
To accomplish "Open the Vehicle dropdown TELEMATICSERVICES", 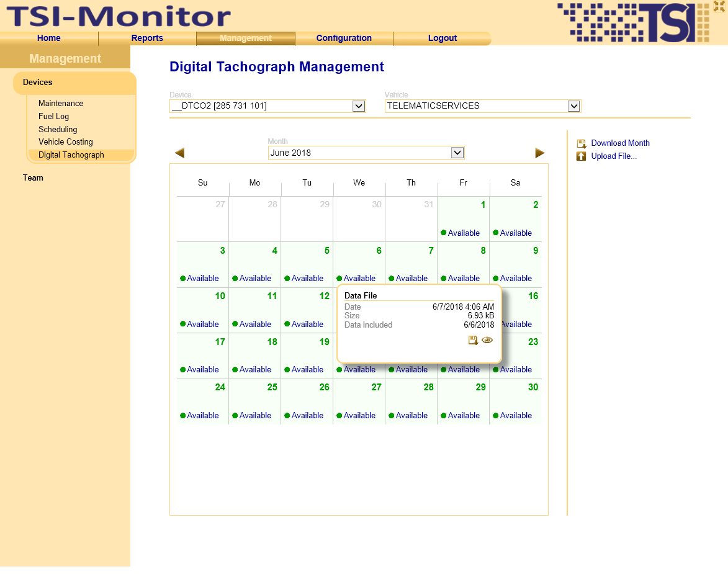I will click(x=573, y=106).
